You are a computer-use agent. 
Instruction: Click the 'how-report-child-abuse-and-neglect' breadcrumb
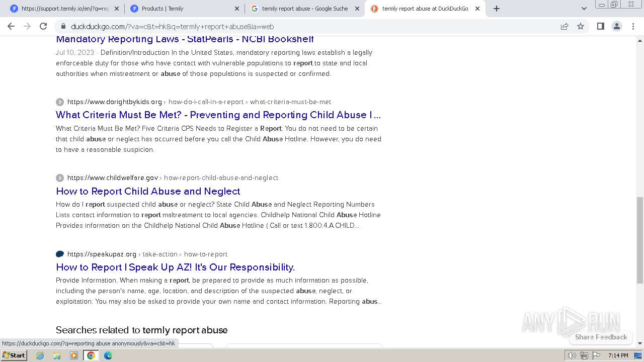point(221,177)
